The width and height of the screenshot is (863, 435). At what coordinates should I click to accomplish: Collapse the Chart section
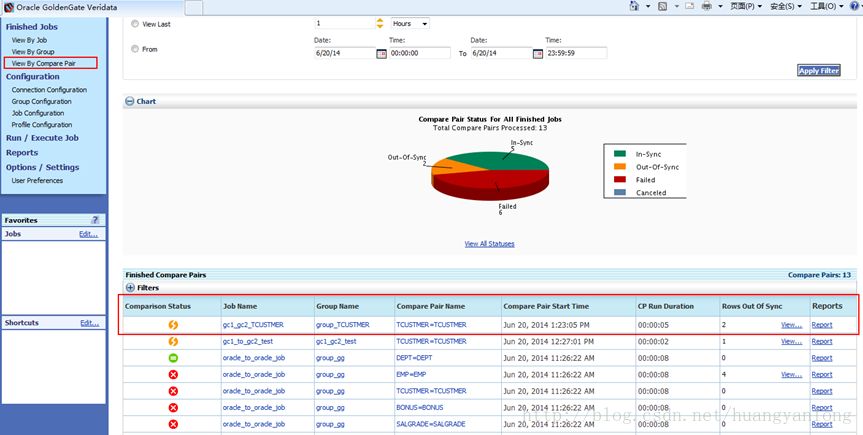click(x=130, y=101)
